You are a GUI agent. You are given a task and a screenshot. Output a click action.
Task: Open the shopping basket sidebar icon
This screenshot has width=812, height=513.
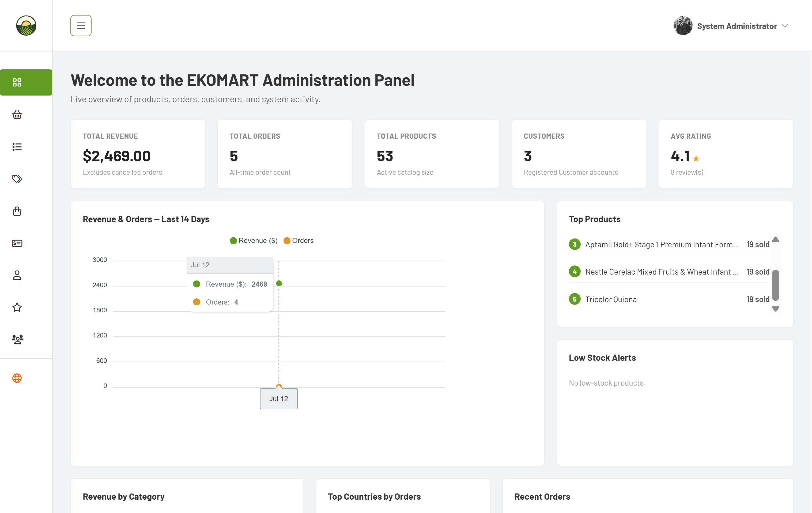[x=17, y=115]
